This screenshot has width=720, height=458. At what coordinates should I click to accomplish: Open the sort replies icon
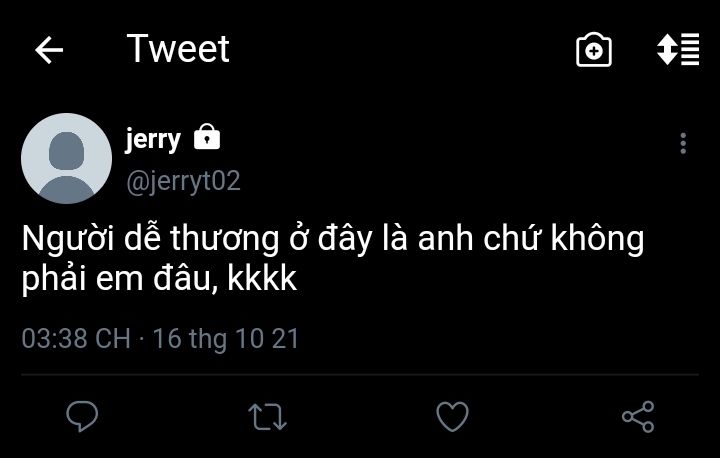click(x=677, y=50)
